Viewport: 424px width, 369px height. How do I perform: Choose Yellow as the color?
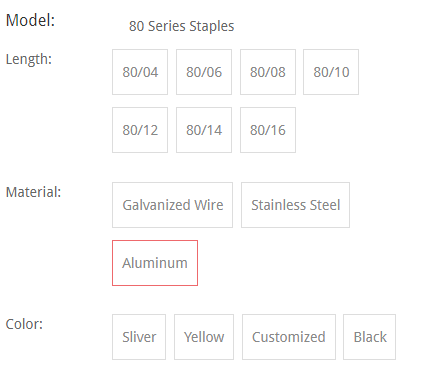(x=204, y=337)
